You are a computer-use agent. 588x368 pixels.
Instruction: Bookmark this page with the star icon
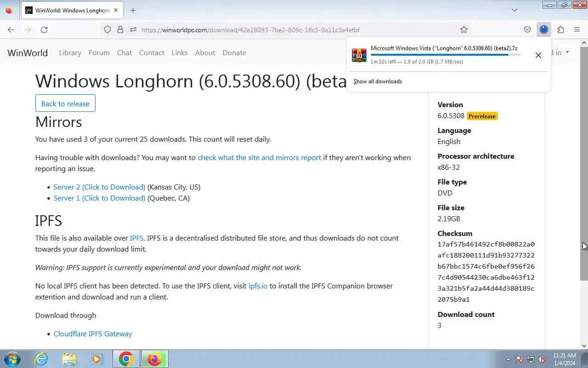coord(464,30)
